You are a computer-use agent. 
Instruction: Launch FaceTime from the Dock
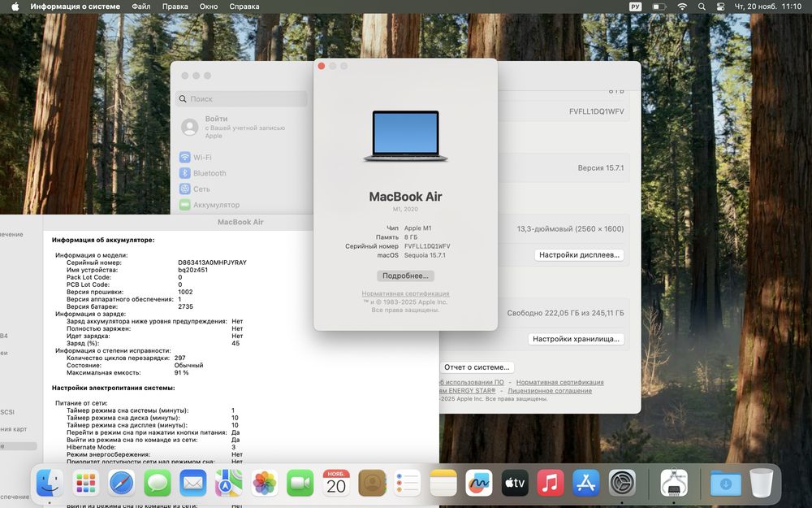coord(300,484)
